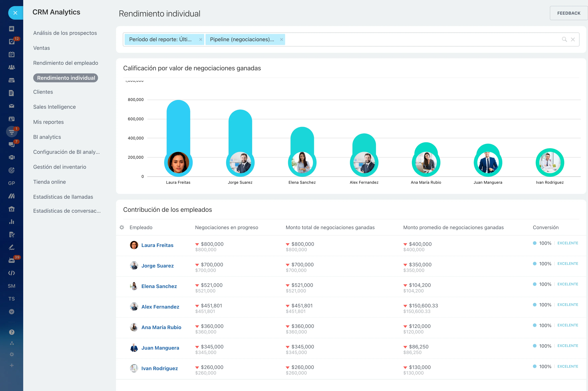Screen dimensions: 588x391
Task: Open the chat messages icon with badge 7
Action: [x=11, y=144]
